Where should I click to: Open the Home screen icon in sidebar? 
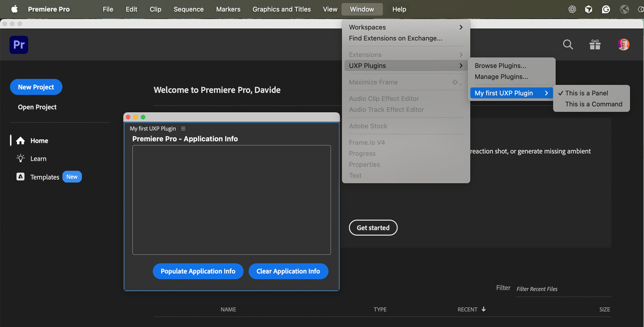(19, 140)
